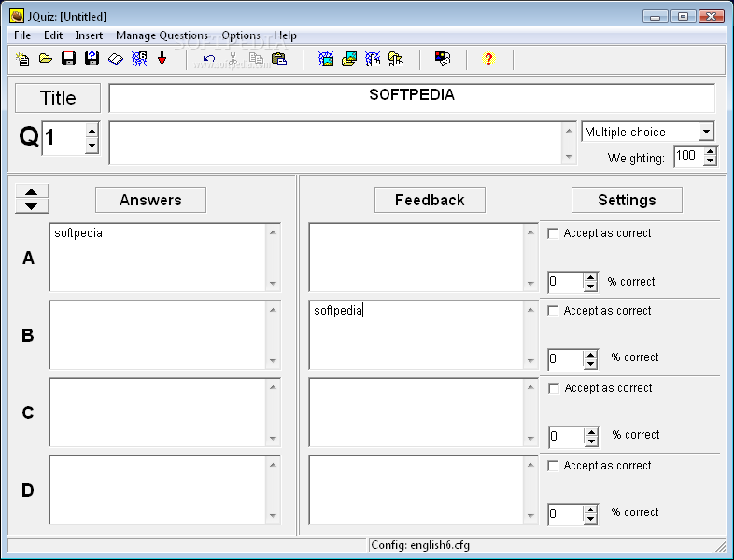Screen dimensions: 734x560
Task: Save the quiz with floppy disk icon
Action: (69, 59)
